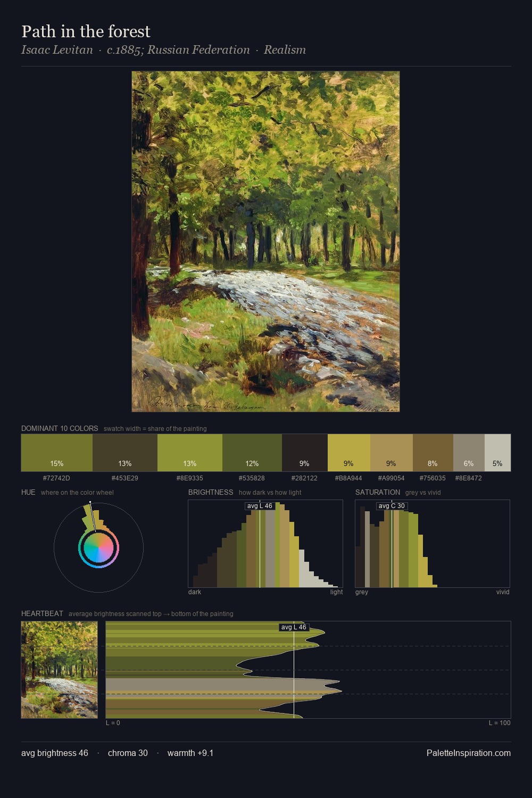Click the 15% olive swatch
Screen dimensions: 532x798
tap(57, 453)
